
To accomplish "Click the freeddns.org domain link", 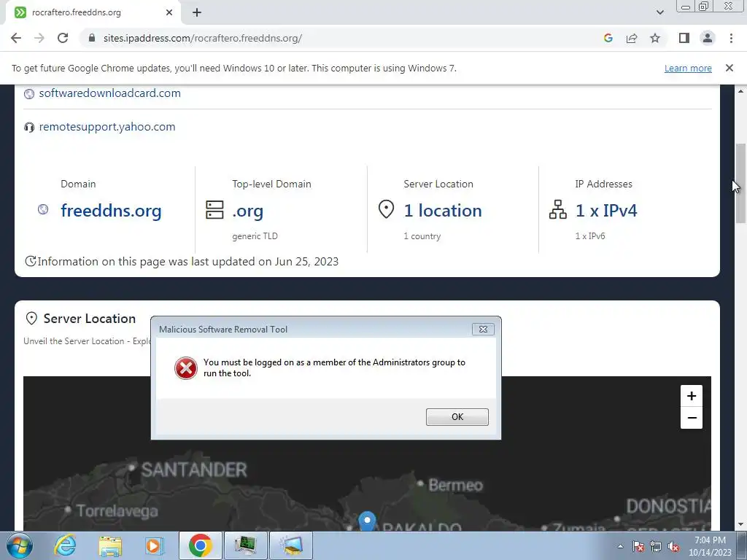I will [111, 211].
